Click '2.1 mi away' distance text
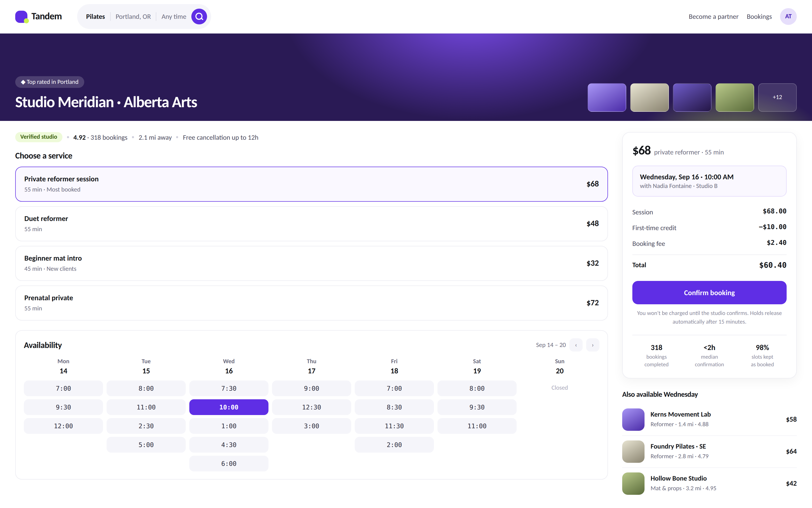This screenshot has height=508, width=812. point(155,137)
